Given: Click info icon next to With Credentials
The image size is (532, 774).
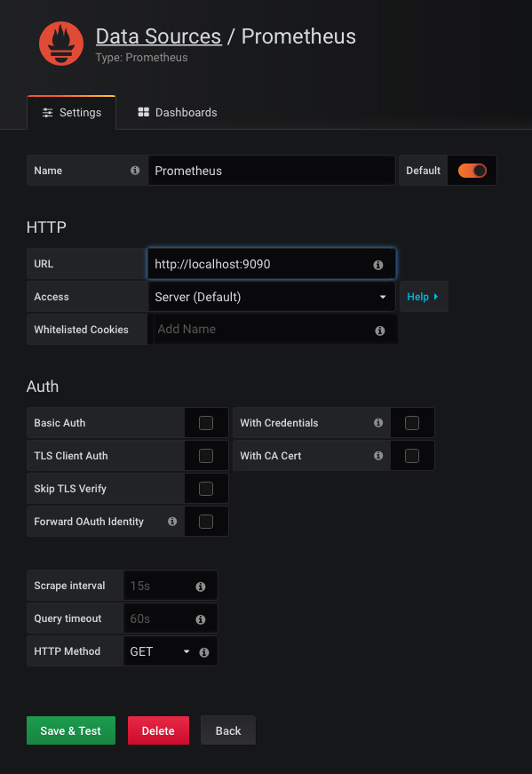Looking at the screenshot, I should (x=378, y=422).
